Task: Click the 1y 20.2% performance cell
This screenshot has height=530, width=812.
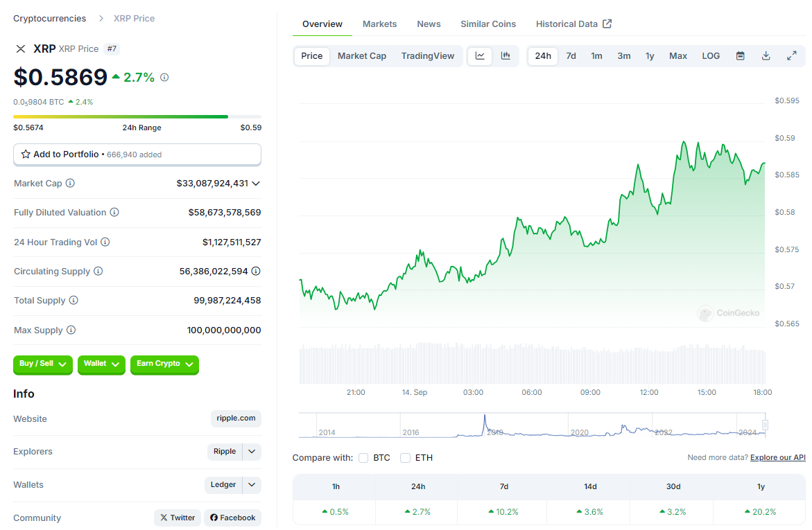Action: (760, 512)
